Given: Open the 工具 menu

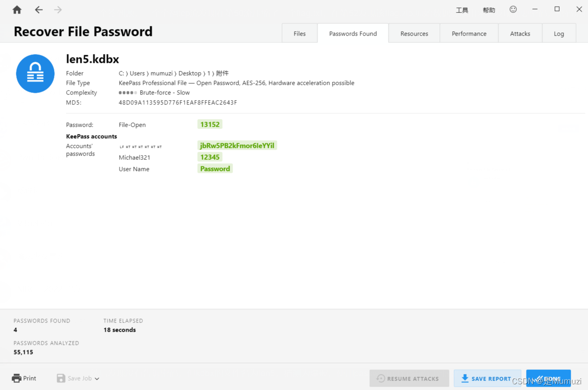Looking at the screenshot, I should [462, 10].
